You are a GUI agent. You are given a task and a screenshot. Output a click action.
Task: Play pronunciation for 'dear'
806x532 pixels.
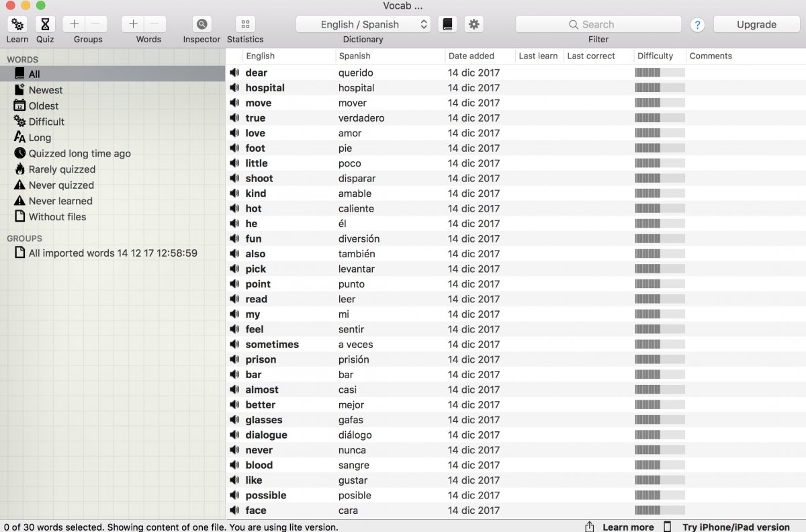point(234,73)
